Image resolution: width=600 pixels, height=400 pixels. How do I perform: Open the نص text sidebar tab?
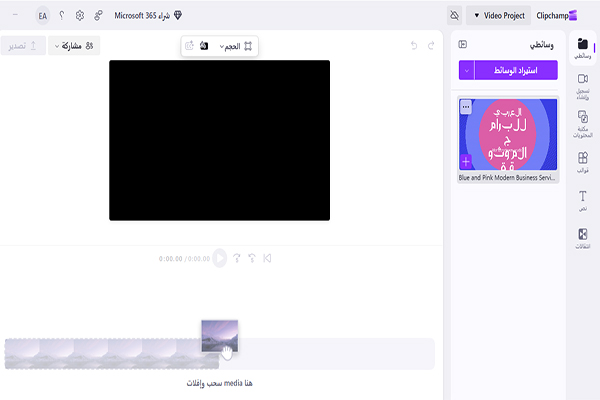582,201
